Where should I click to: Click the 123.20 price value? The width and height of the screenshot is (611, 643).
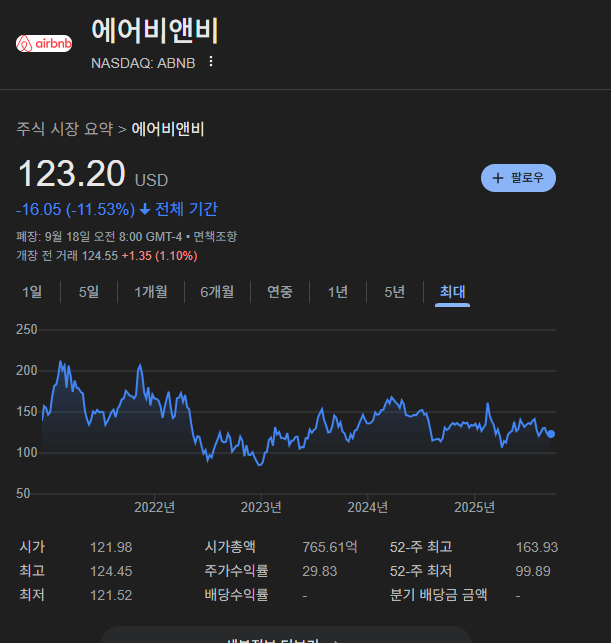pos(72,174)
